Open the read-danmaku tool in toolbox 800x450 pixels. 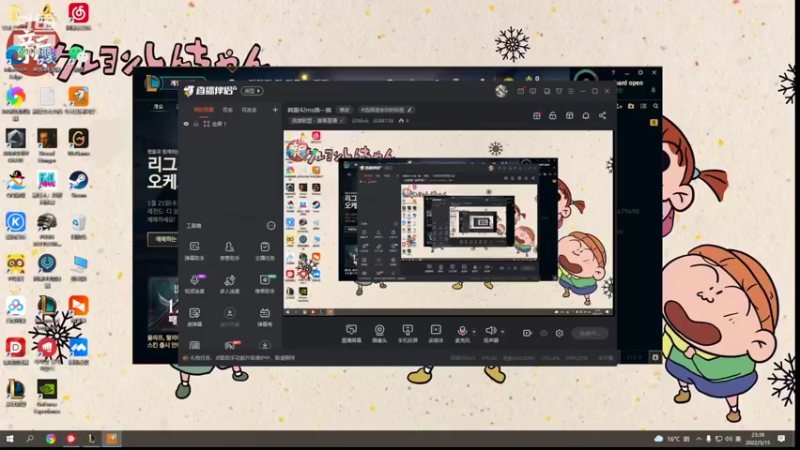194,317
